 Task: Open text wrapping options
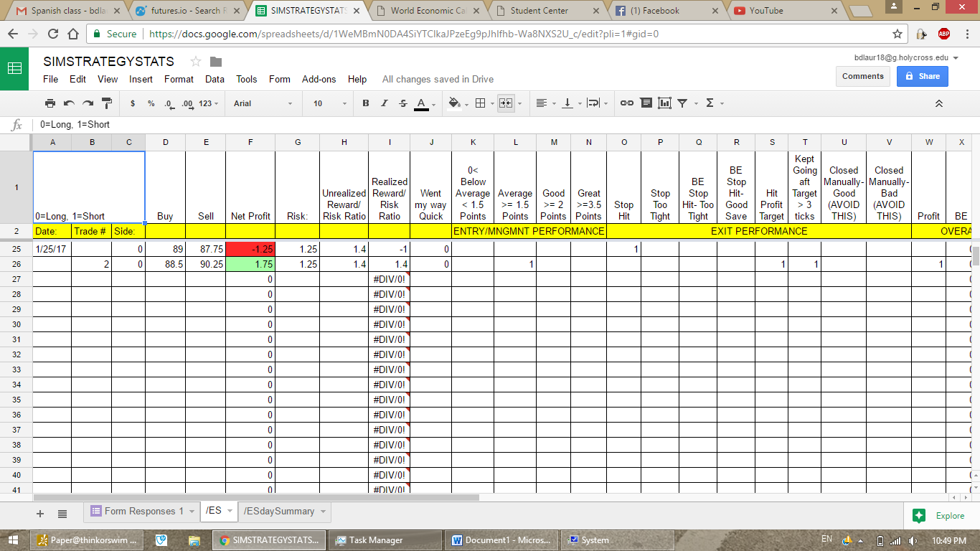[597, 103]
